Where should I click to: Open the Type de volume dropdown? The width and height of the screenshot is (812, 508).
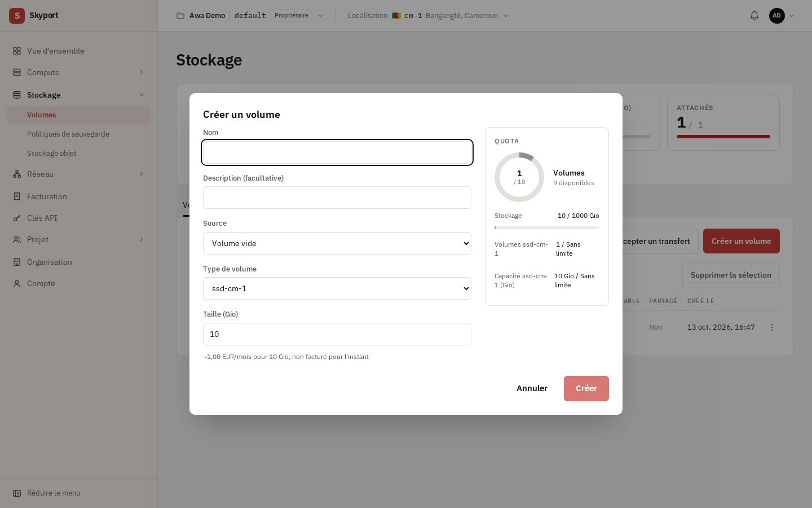pyautogui.click(x=337, y=288)
